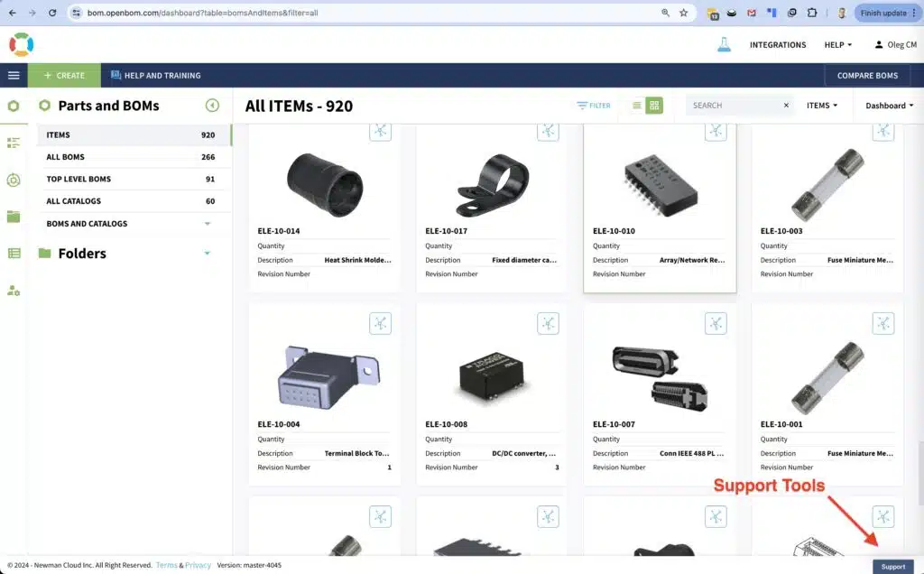
Task: Open Oleg CM user menu
Action: 895,45
